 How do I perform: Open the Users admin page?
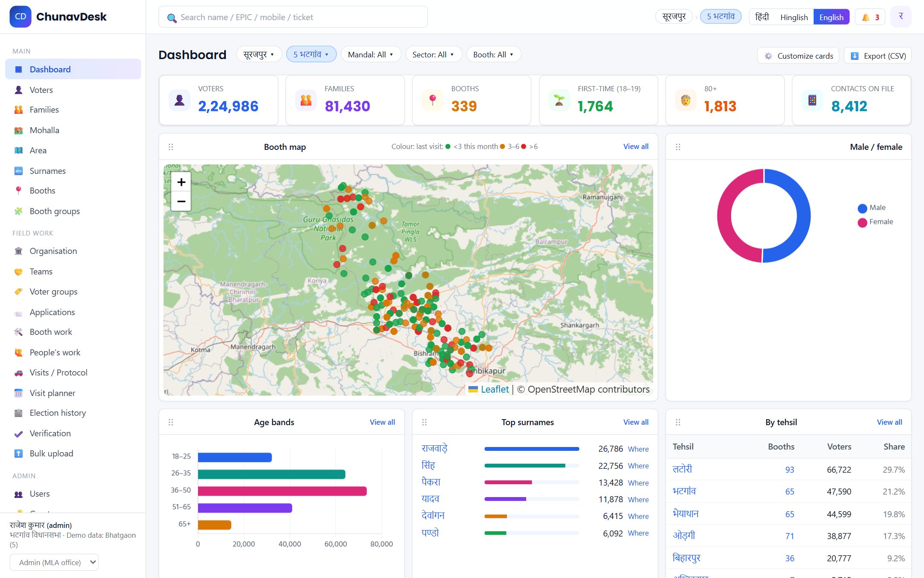[73, 494]
